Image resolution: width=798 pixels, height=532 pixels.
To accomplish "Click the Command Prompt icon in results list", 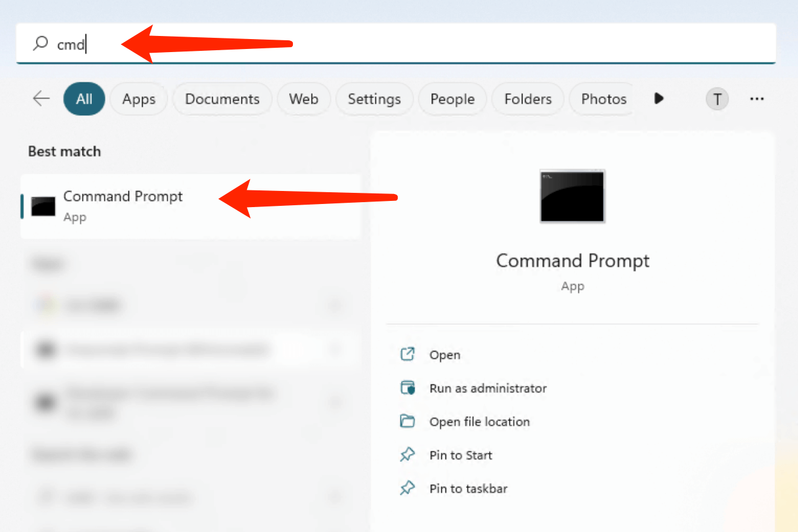I will (43, 206).
